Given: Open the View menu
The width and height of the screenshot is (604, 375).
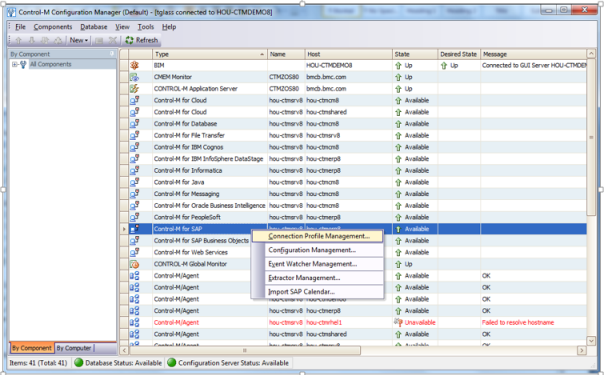Looking at the screenshot, I should pyautogui.click(x=122, y=27).
